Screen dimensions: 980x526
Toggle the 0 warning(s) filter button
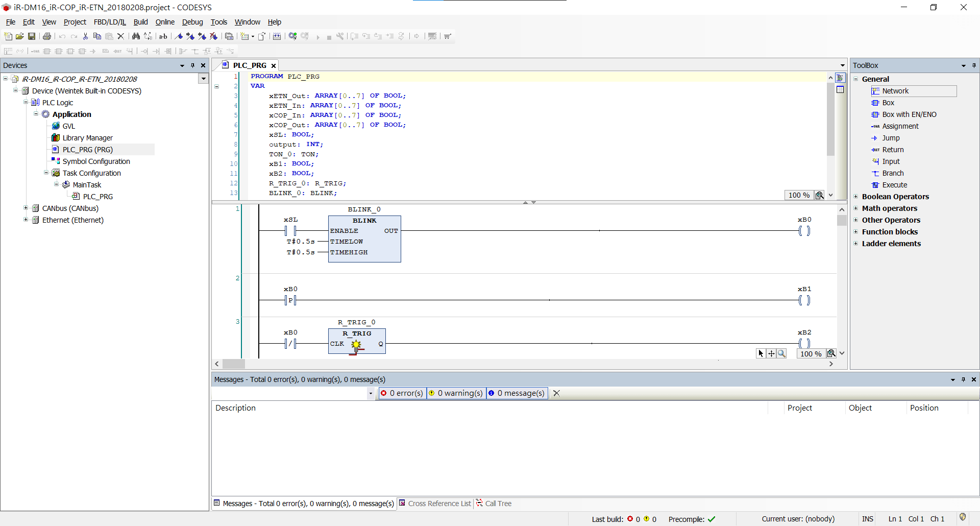(456, 393)
